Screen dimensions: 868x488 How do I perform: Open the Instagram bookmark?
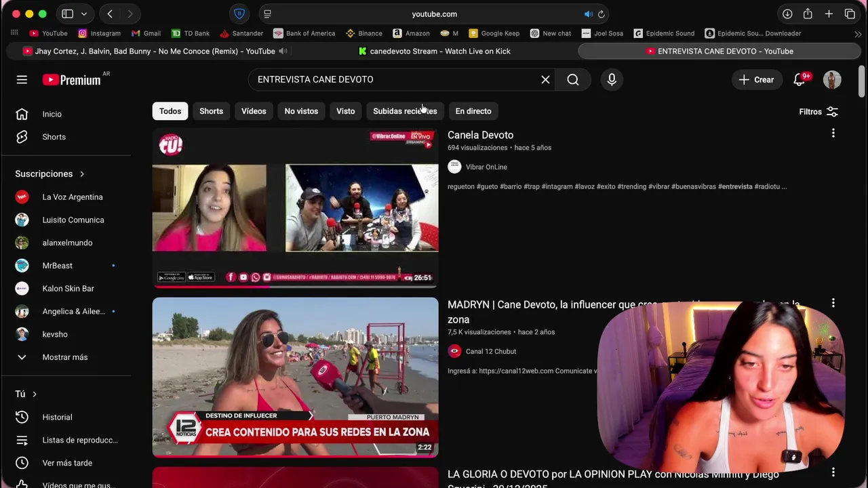[99, 33]
